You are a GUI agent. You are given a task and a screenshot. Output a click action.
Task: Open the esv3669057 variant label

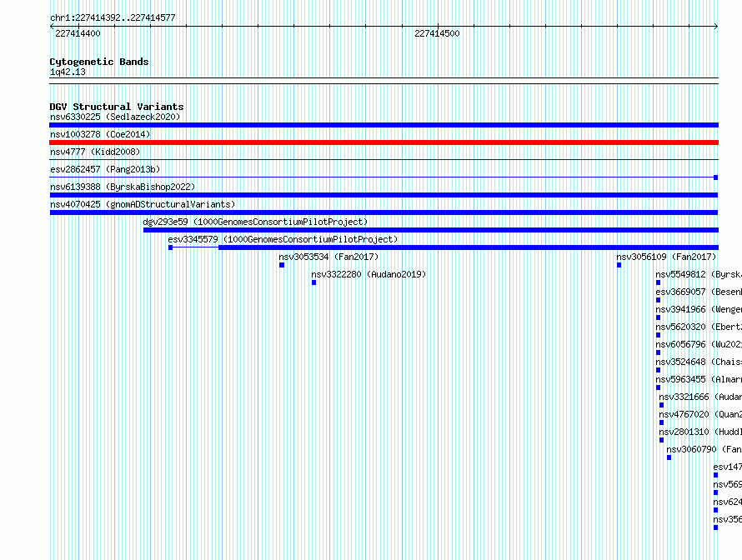tap(699, 292)
